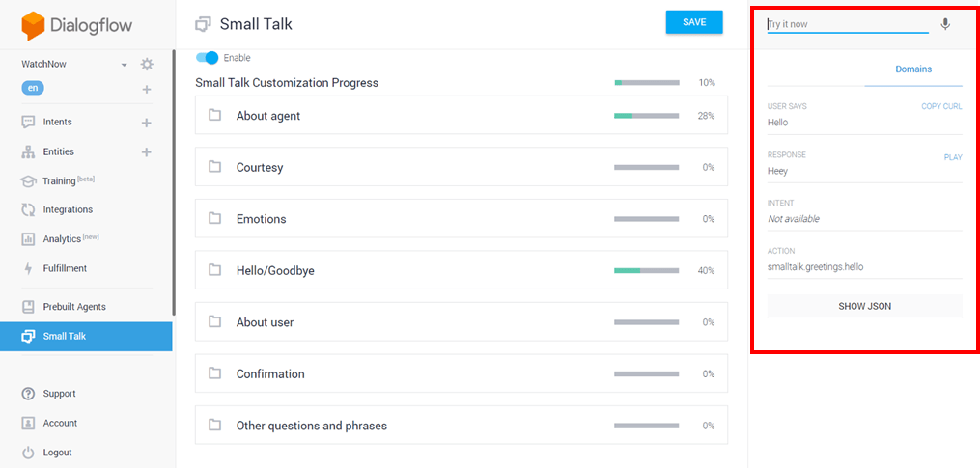Add a language with the plus icon

click(x=147, y=90)
